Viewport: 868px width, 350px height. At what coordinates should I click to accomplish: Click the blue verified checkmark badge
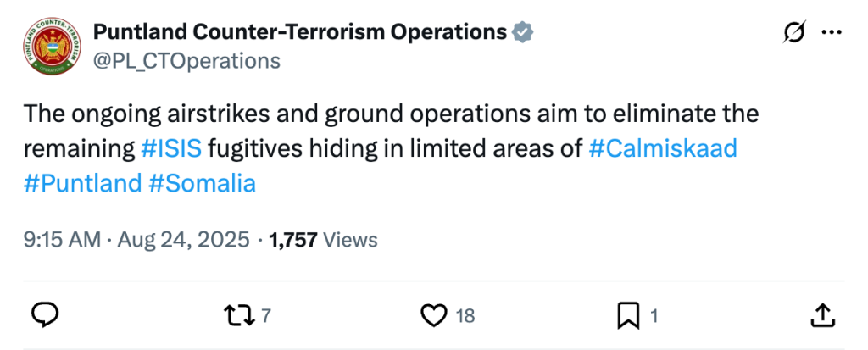tap(522, 33)
